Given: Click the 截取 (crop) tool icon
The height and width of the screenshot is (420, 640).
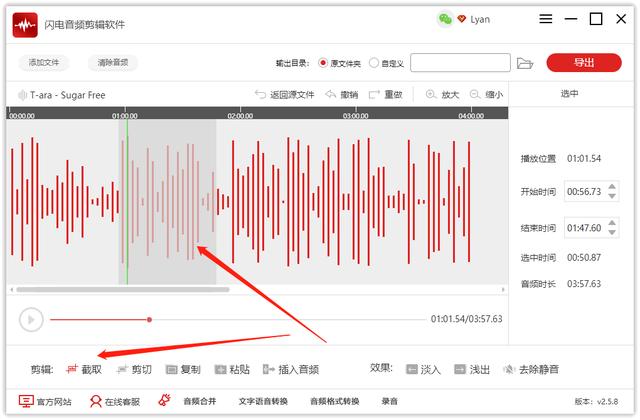Looking at the screenshot, I should (72, 369).
